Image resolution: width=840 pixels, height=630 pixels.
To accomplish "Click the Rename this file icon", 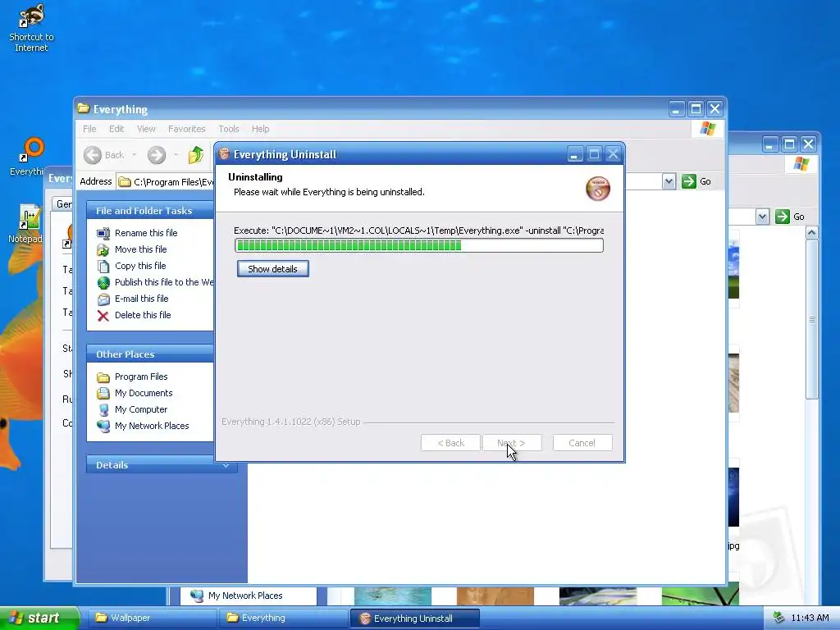I will [103, 233].
